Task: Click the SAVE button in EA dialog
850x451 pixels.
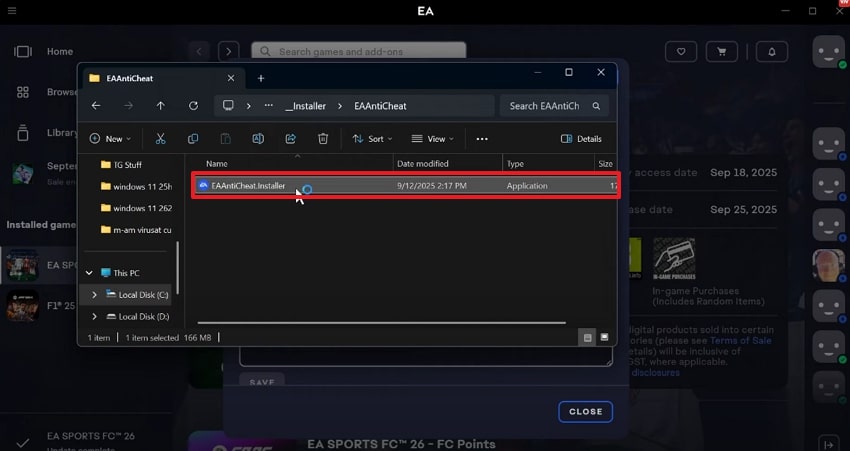Action: tap(262, 381)
